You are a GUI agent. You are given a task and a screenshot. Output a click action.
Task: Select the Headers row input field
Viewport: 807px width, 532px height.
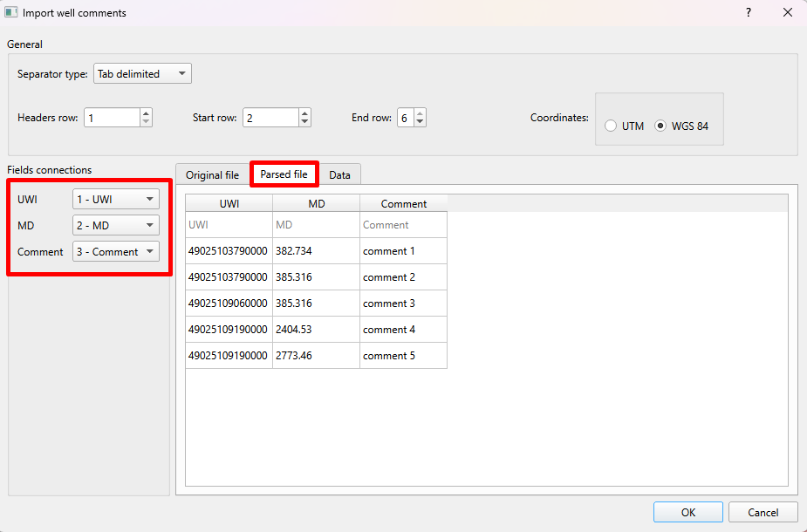tap(113, 117)
